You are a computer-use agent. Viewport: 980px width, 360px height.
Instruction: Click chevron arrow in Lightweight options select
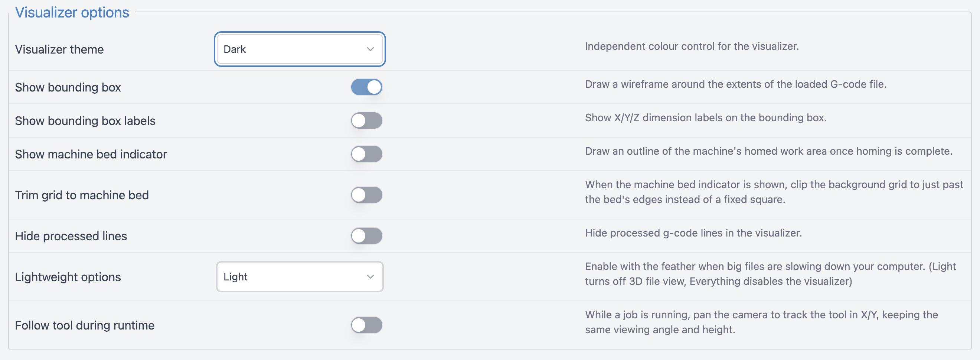click(x=370, y=277)
